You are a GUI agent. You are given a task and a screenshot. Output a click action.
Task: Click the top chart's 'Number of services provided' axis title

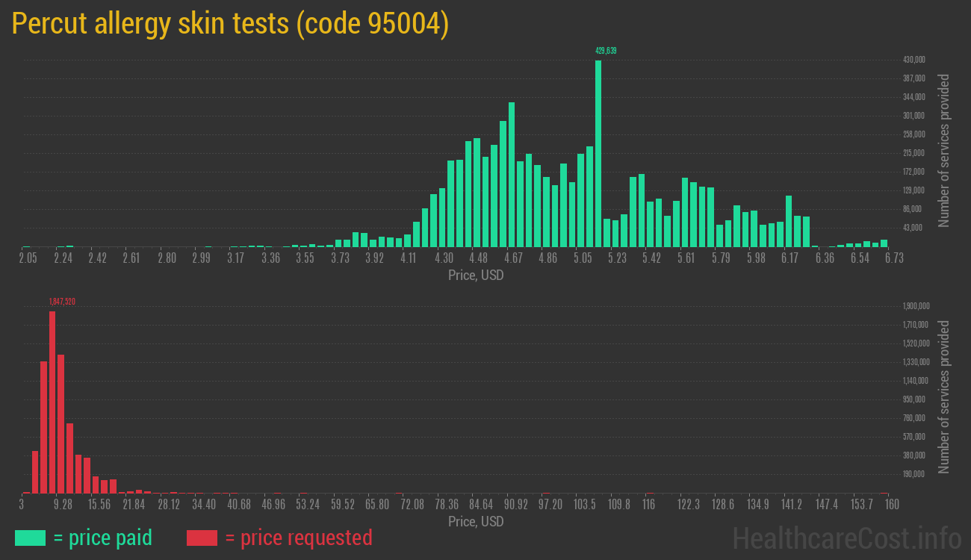coord(944,150)
